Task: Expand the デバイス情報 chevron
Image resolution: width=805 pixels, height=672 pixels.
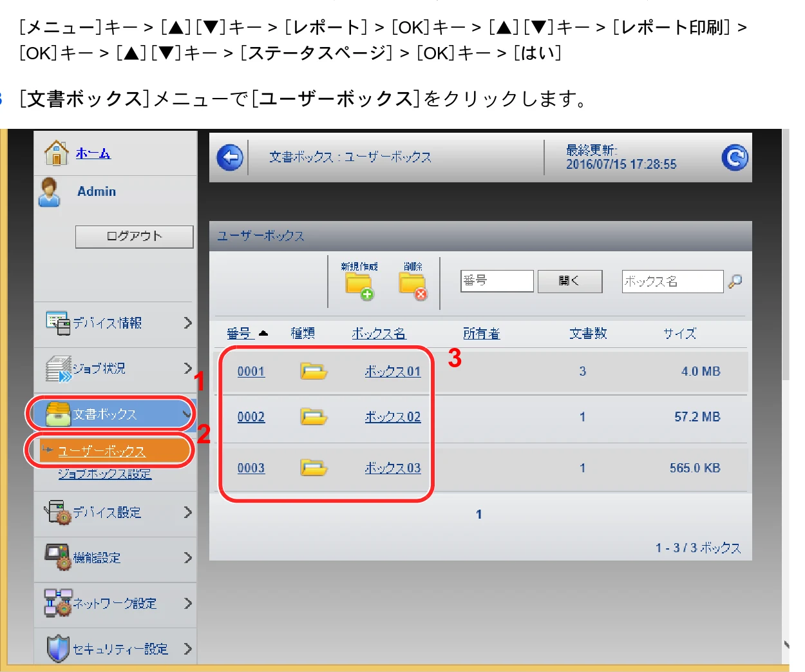Action: pos(187,323)
